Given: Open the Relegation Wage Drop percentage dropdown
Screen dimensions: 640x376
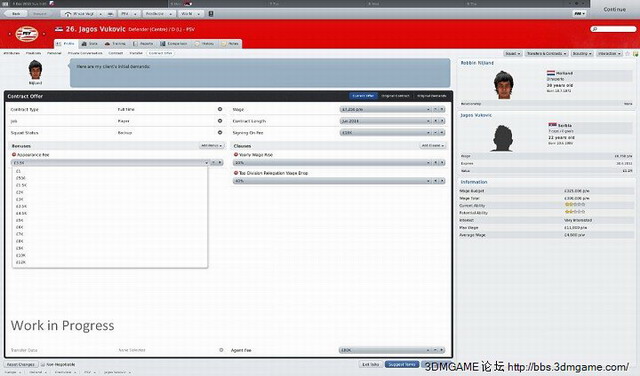Looking at the screenshot, I should click(332, 181).
